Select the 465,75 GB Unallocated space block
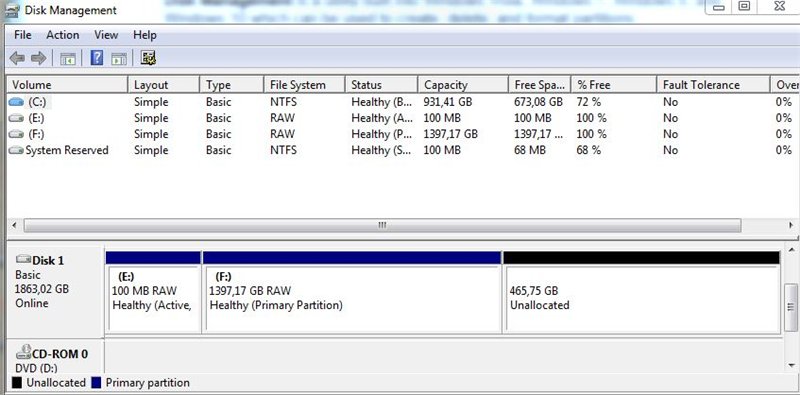 coord(641,292)
